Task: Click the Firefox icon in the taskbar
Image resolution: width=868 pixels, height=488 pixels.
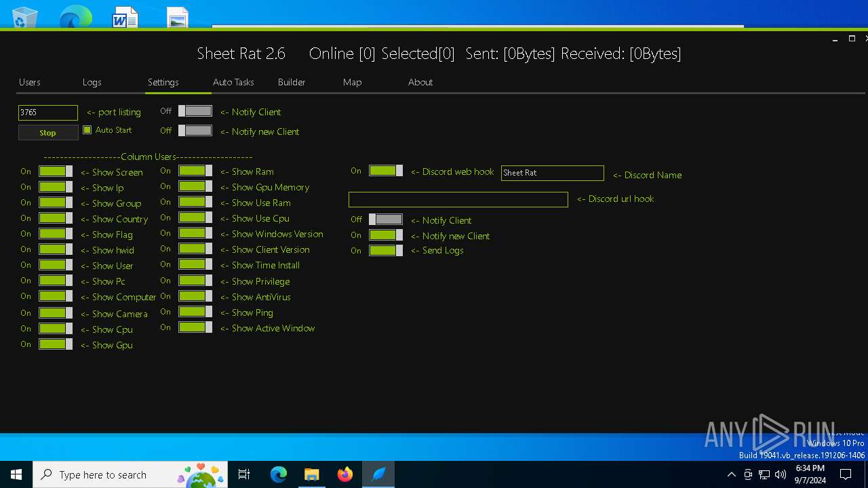Action: tap(345, 474)
